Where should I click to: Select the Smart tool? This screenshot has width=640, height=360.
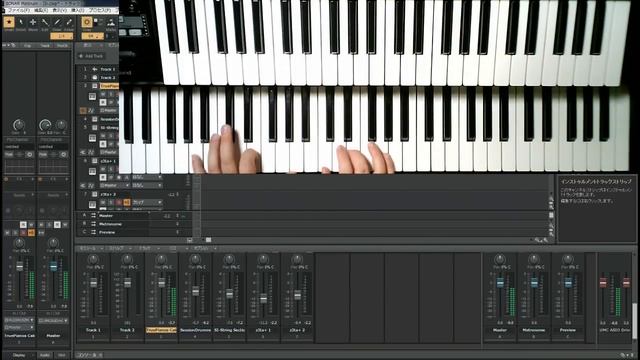(x=9, y=22)
